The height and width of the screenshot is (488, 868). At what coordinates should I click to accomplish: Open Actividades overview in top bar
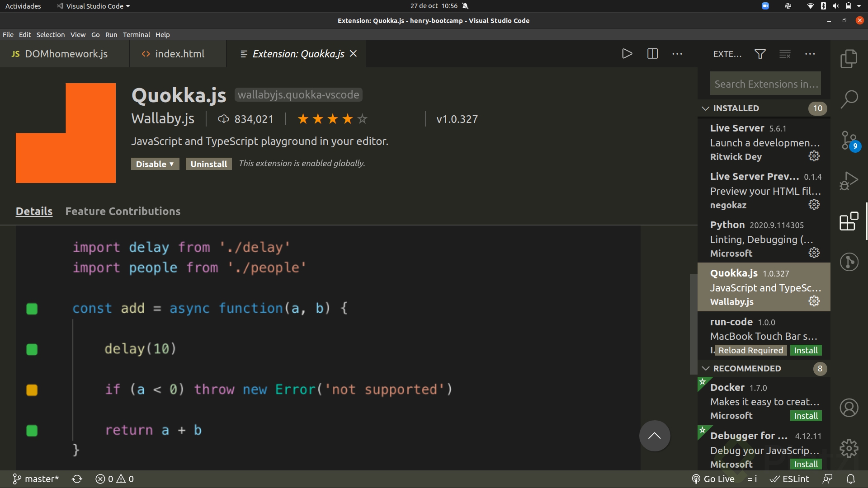(x=23, y=6)
